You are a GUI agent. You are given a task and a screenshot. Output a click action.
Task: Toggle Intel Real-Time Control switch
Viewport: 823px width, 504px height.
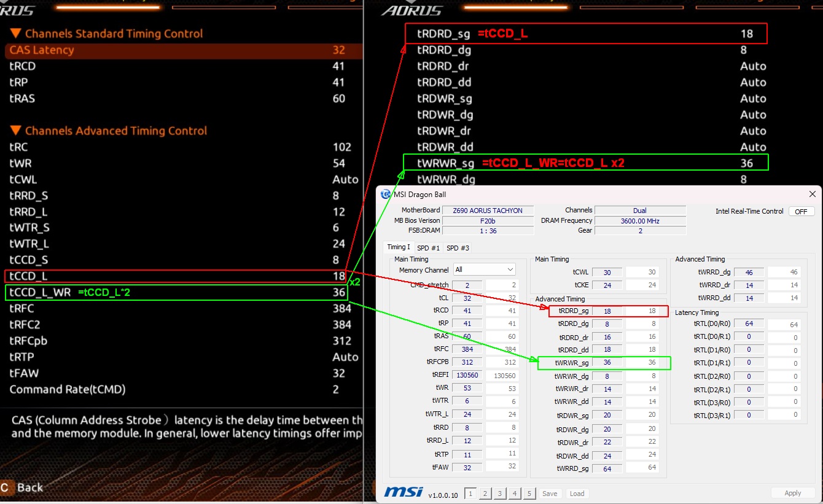point(802,211)
